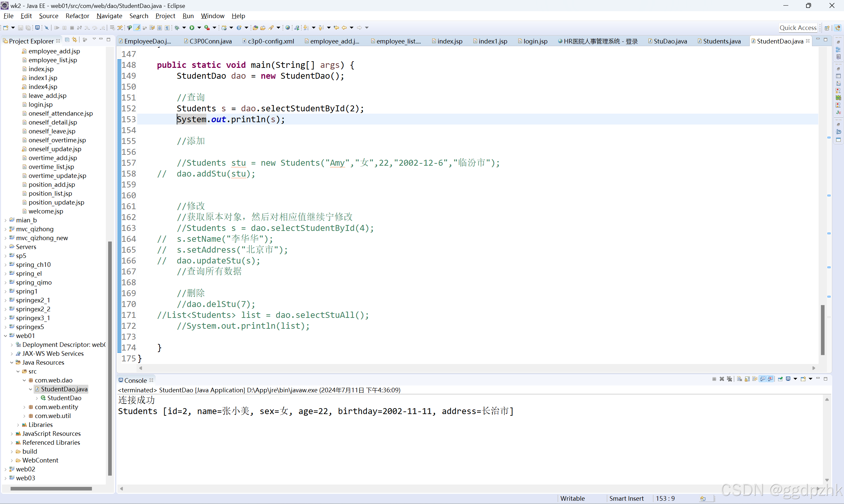
Task: Select StudentDao class node in tree
Action: pos(64,398)
